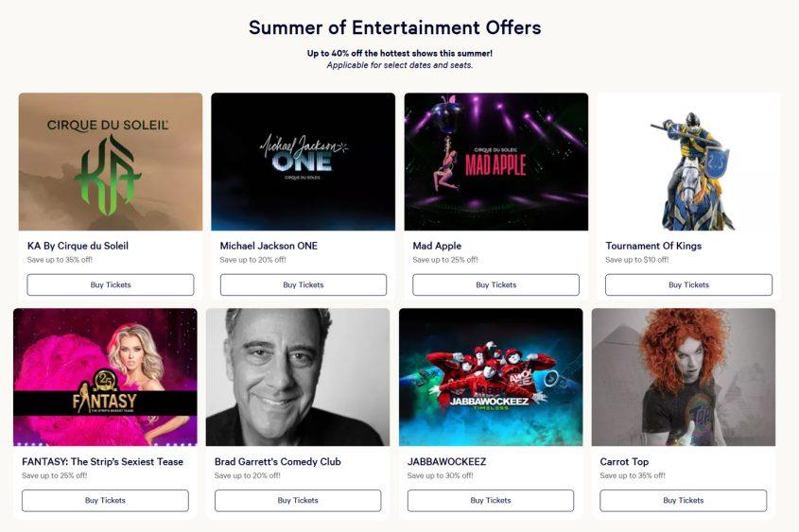The image size is (799, 532).
Task: Buy Tickets for Carrot Top
Action: pos(684,501)
